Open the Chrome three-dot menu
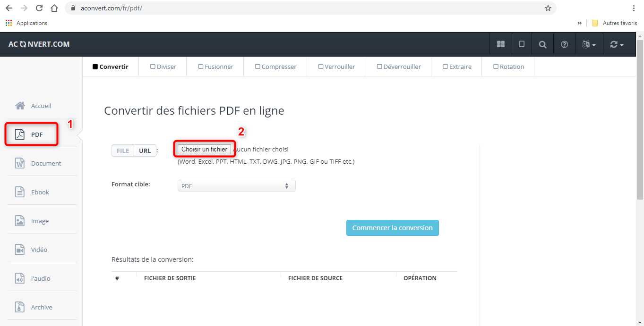 (634, 8)
